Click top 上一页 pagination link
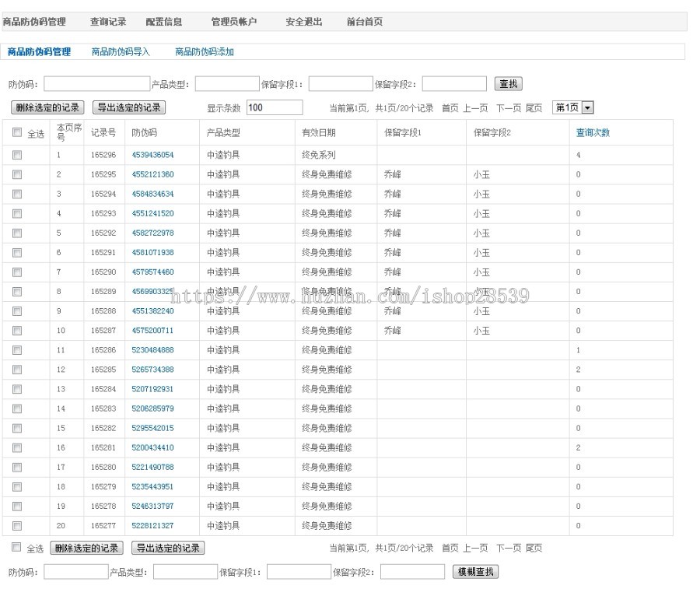Screen dimensions: 700x589 (x=475, y=108)
